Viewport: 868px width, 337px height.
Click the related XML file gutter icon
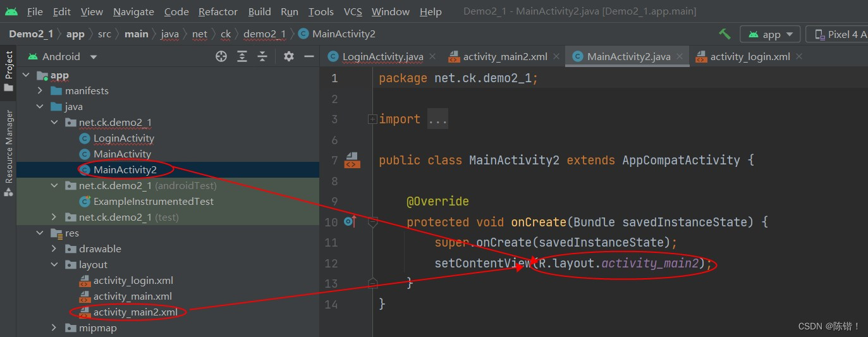click(352, 160)
